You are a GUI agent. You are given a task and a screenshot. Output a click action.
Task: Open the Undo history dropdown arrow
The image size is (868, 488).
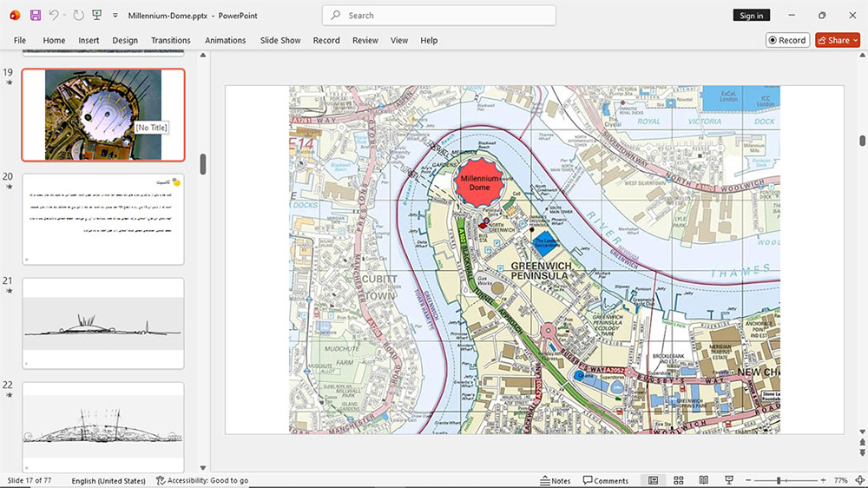pos(64,16)
